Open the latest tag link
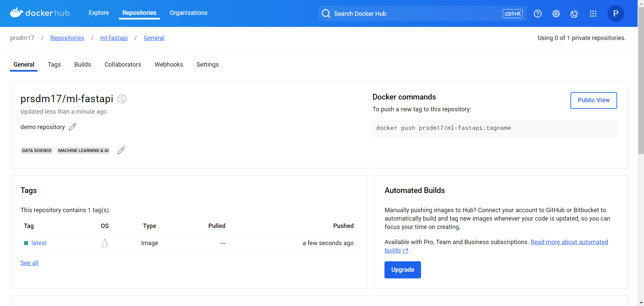 click(39, 243)
